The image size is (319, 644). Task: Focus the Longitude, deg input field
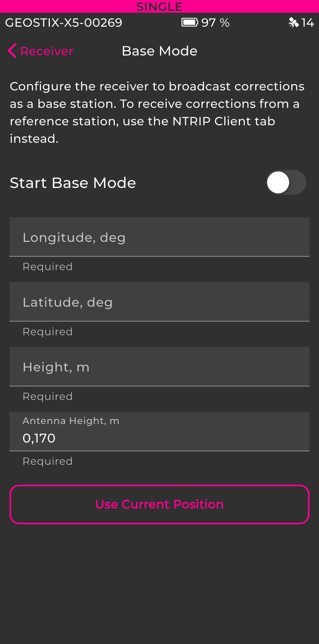pyautogui.click(x=159, y=237)
